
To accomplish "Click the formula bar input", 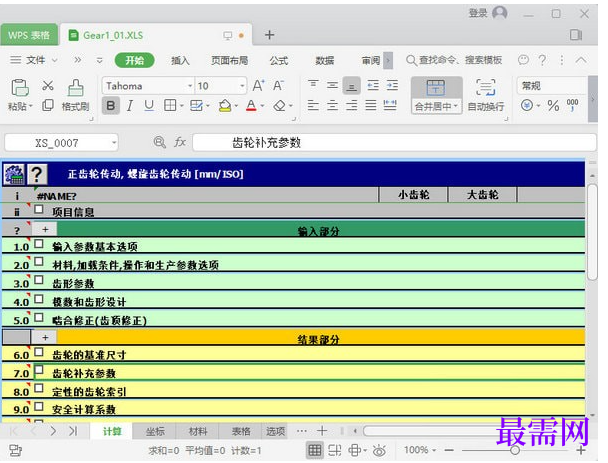I will [394, 143].
